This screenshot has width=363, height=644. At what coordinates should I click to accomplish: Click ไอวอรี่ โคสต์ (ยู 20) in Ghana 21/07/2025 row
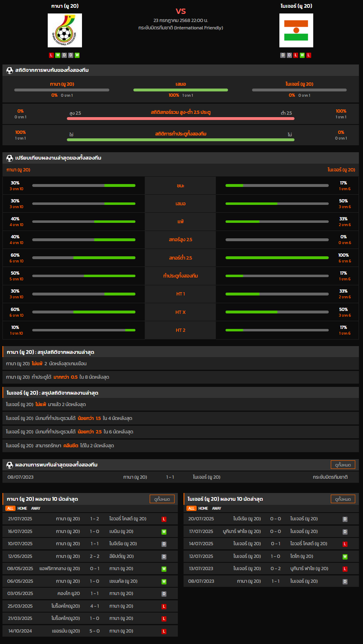point(128,519)
